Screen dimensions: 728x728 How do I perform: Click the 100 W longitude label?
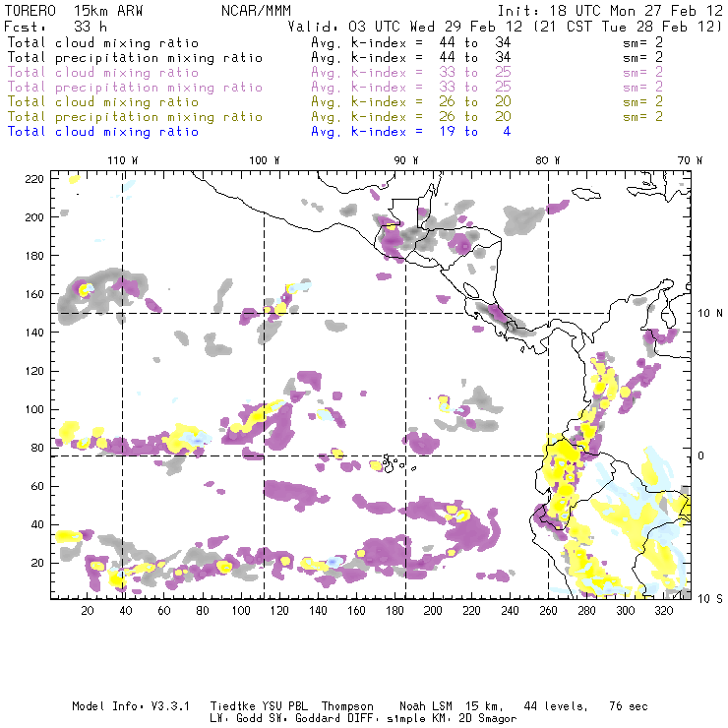[264, 159]
